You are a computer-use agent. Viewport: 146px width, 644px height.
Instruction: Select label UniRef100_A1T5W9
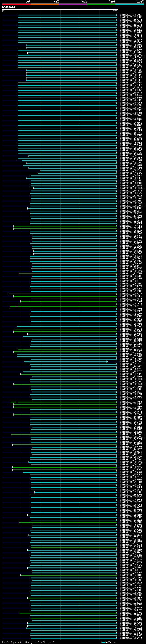point(131,273)
